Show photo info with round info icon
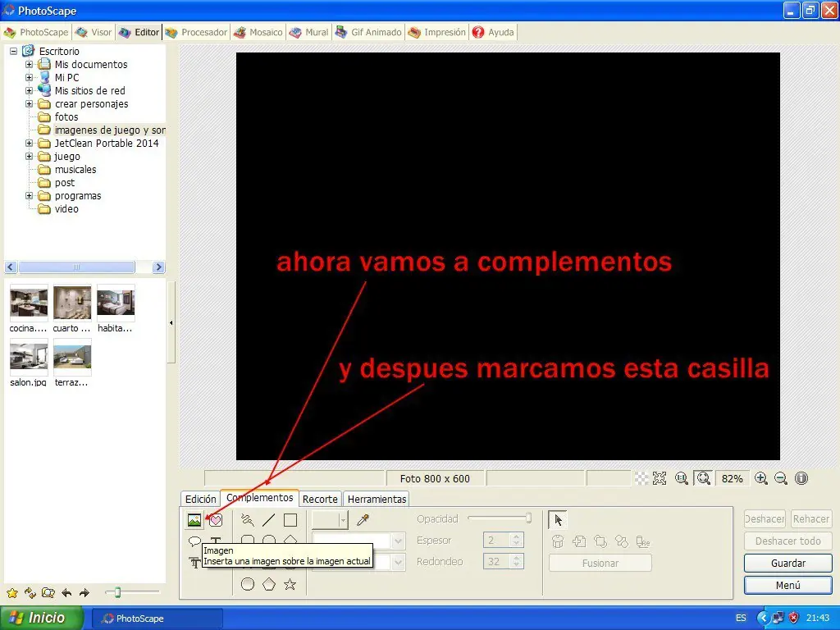The height and width of the screenshot is (630, 840). [x=801, y=478]
